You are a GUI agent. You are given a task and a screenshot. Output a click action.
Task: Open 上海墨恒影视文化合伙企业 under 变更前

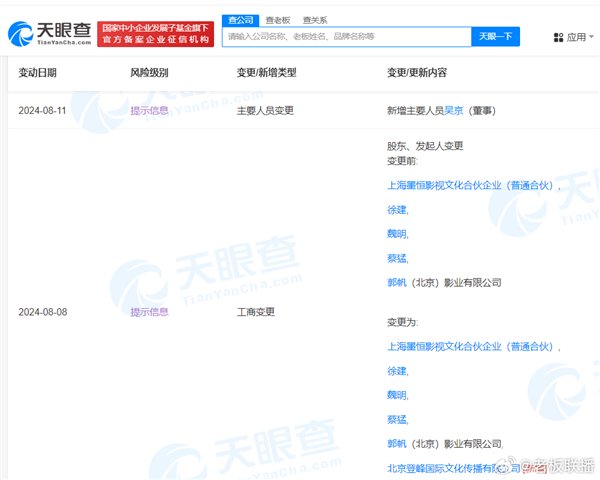(x=470, y=186)
